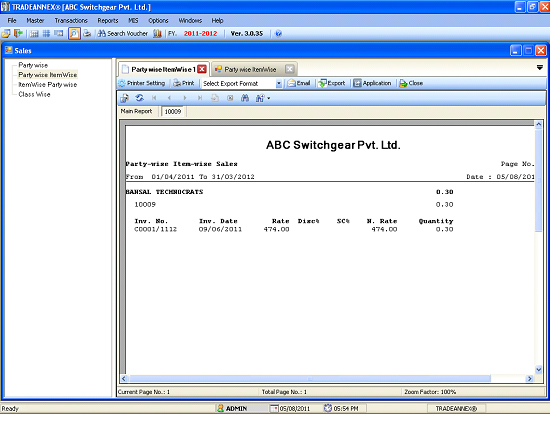
Task: Click the Sales window title icon
Action: [8, 51]
